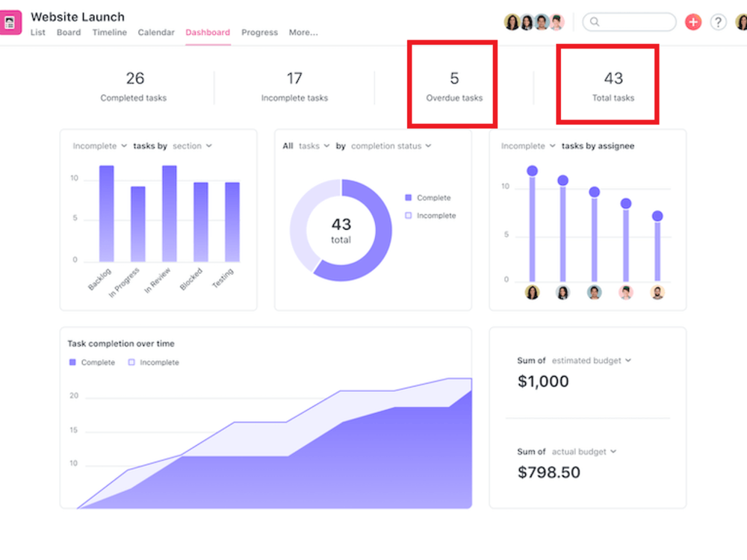Click the In Review bar
This screenshot has height=560, width=747.
pyautogui.click(x=169, y=214)
